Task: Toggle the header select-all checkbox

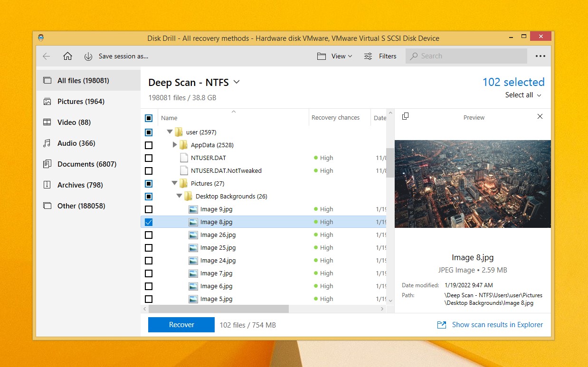Action: 149,118
